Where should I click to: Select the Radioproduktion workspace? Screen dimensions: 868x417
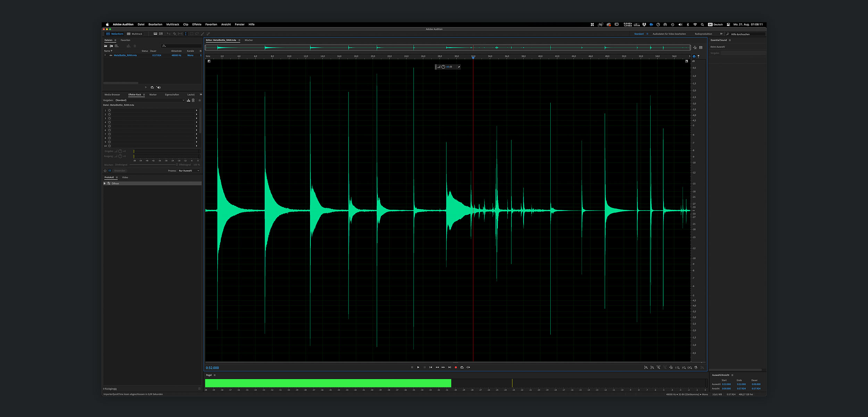tap(703, 34)
